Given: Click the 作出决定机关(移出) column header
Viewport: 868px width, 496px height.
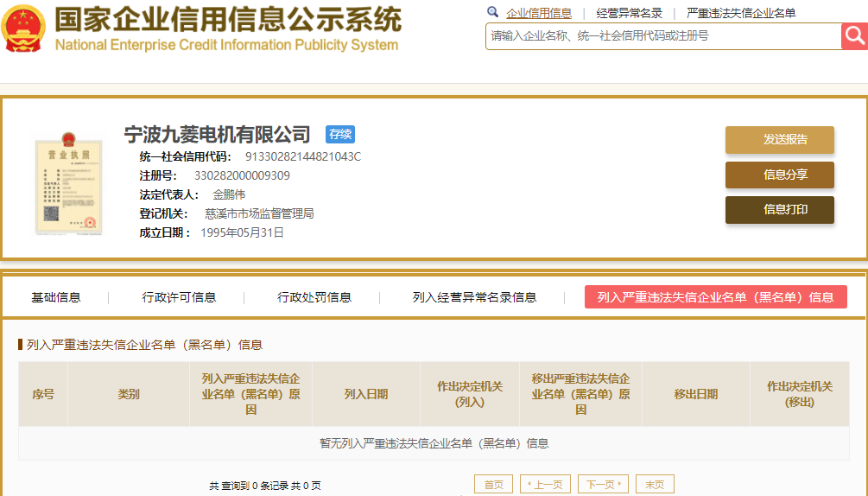Looking at the screenshot, I should pyautogui.click(x=800, y=394).
